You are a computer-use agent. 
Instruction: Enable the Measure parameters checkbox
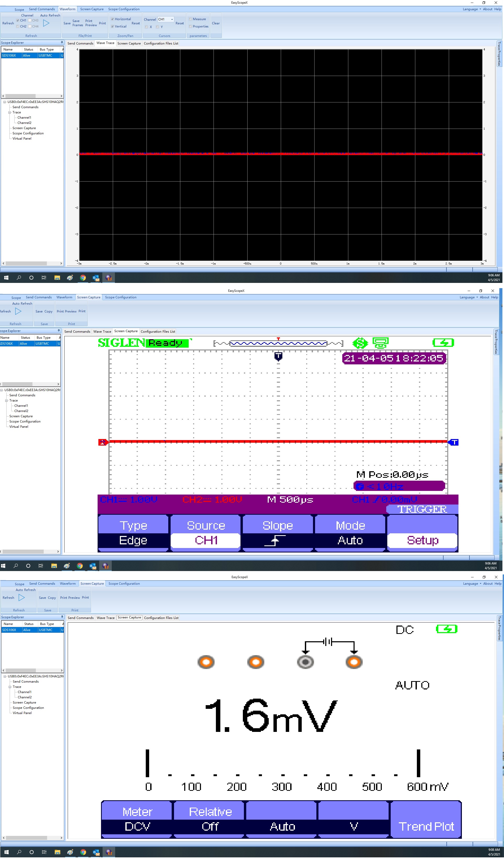[190, 19]
